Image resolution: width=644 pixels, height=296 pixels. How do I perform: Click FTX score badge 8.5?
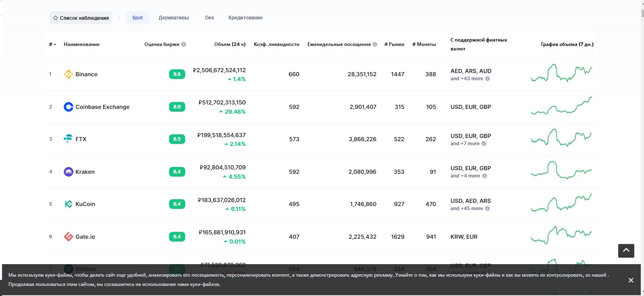click(177, 139)
